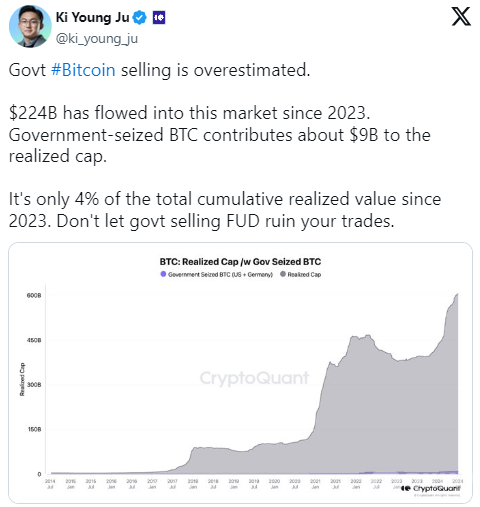Viewport: 480px width, 507px height.
Task: Toggle the Realized Cap legend dot
Action: 283,274
